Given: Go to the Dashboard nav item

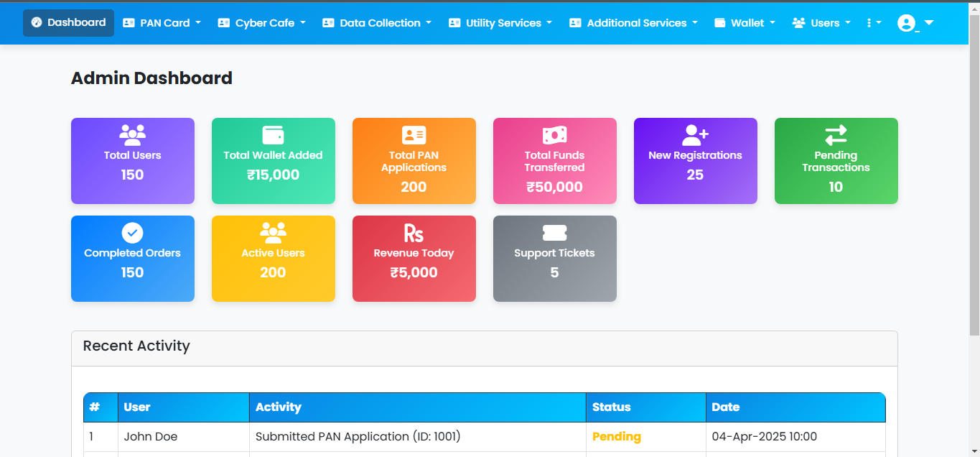Looking at the screenshot, I should (x=68, y=23).
